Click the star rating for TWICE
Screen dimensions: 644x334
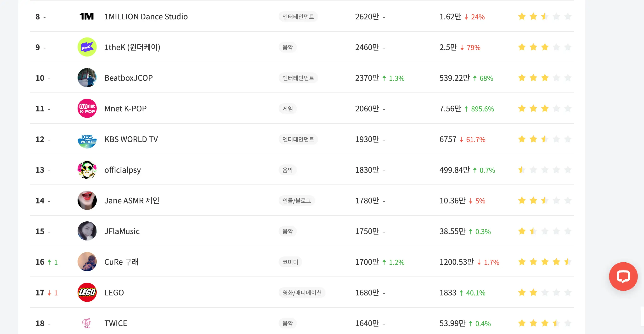544,323
